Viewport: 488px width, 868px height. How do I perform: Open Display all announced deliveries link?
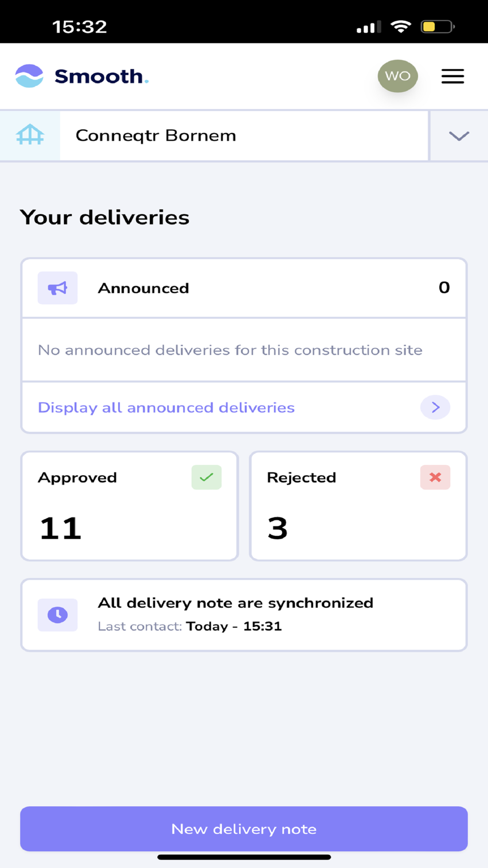pos(166,408)
